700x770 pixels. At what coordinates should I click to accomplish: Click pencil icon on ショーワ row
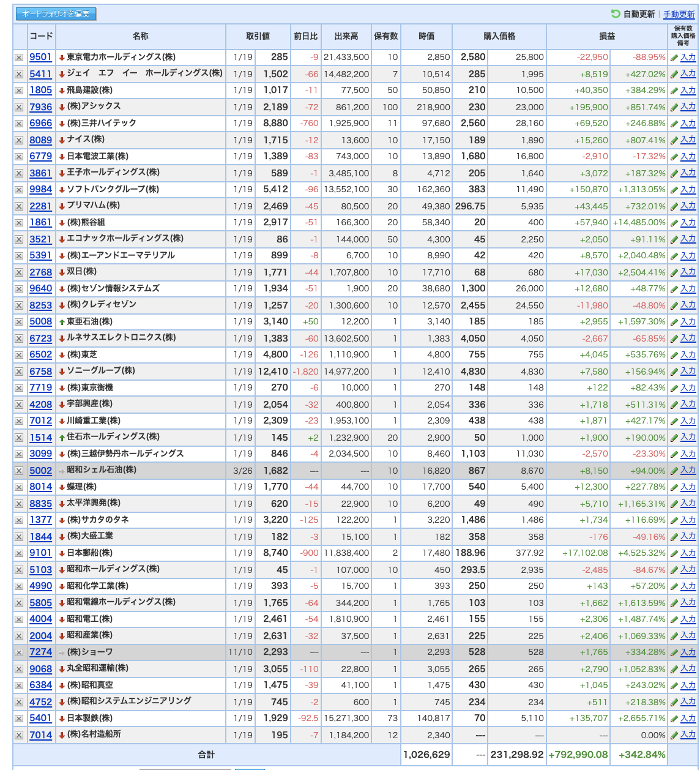(674, 652)
